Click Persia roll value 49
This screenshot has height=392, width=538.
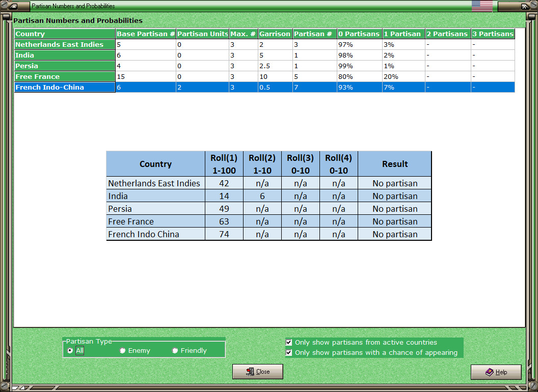[x=224, y=209]
